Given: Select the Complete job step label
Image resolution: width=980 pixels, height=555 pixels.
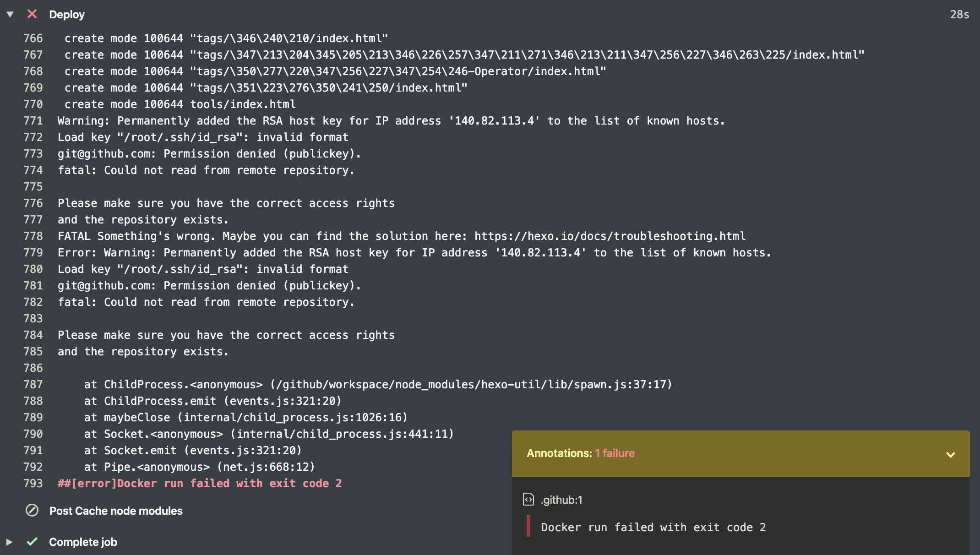Looking at the screenshot, I should pyautogui.click(x=83, y=542).
